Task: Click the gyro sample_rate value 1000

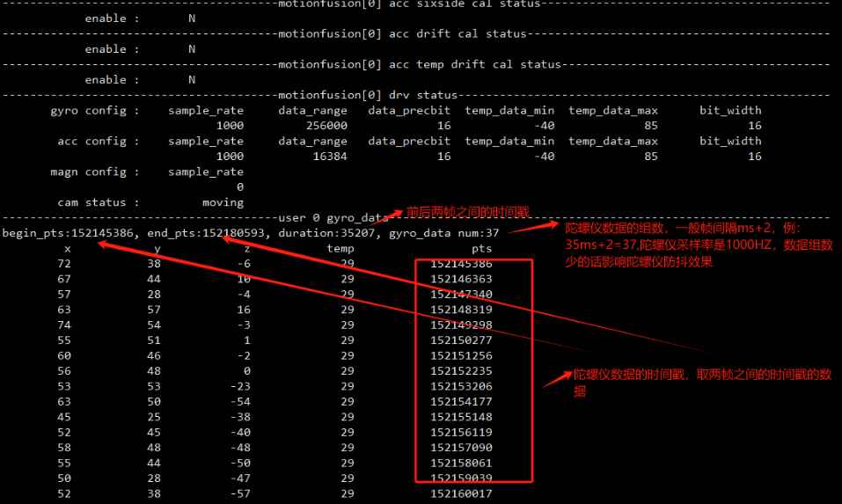Action: pos(230,126)
